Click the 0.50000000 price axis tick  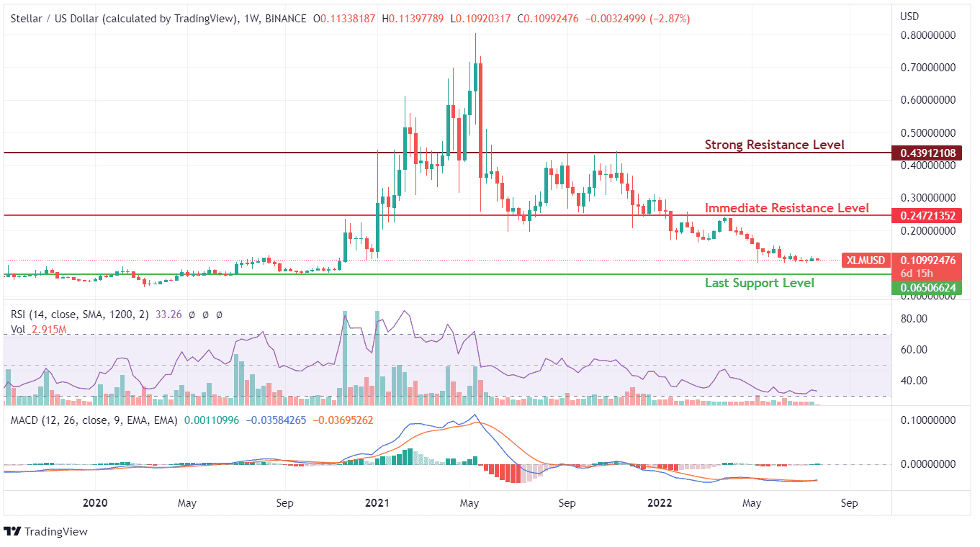point(927,133)
